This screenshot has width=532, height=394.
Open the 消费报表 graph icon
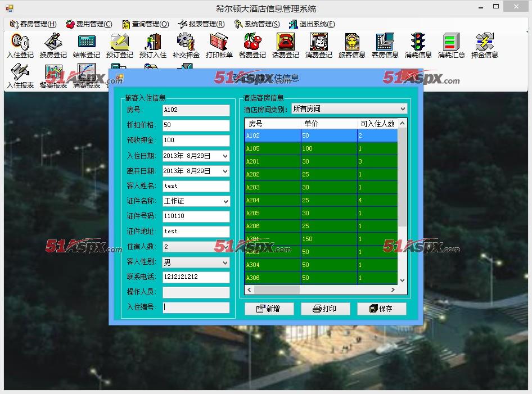click(87, 76)
